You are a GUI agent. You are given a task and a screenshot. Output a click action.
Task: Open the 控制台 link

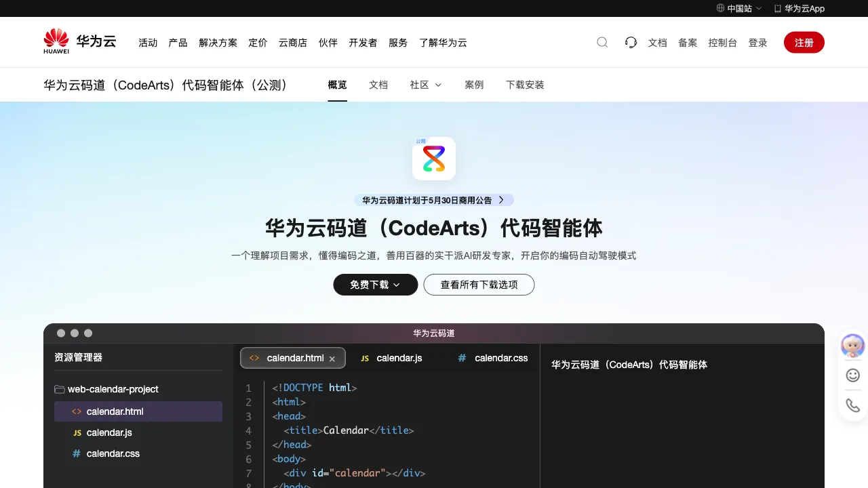pyautogui.click(x=722, y=42)
